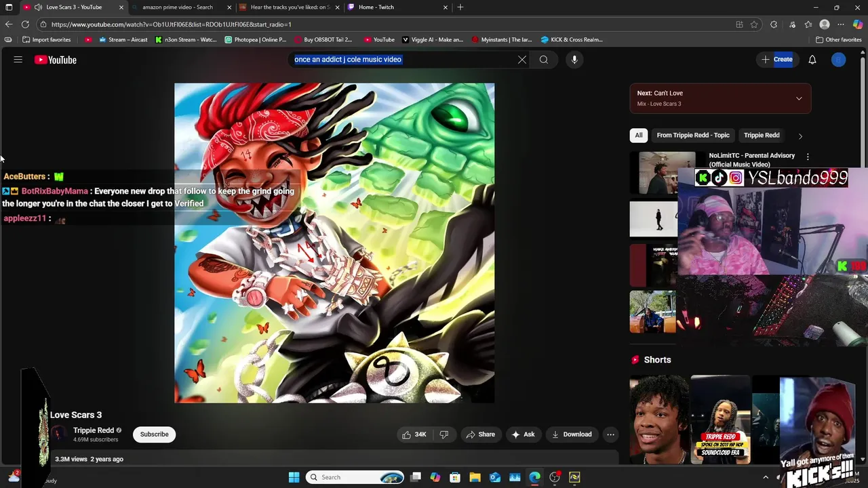The height and width of the screenshot is (488, 868).
Task: Select the All filter chip
Action: (x=638, y=135)
